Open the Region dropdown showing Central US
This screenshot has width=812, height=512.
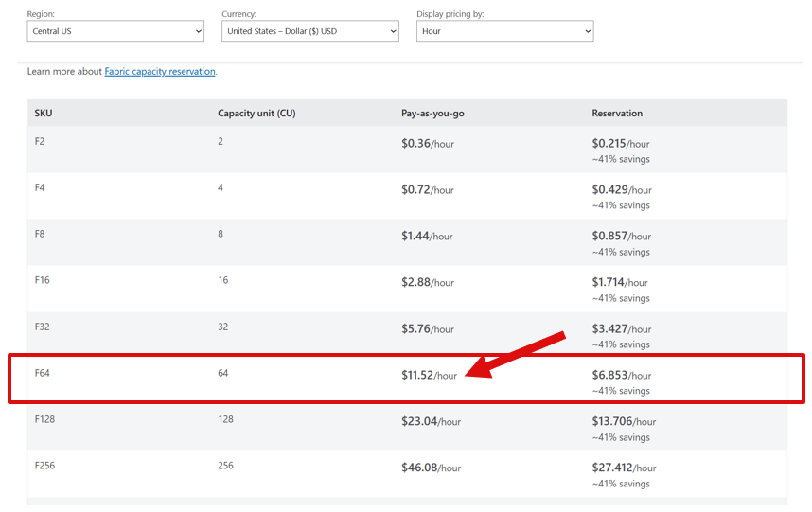pos(115,31)
